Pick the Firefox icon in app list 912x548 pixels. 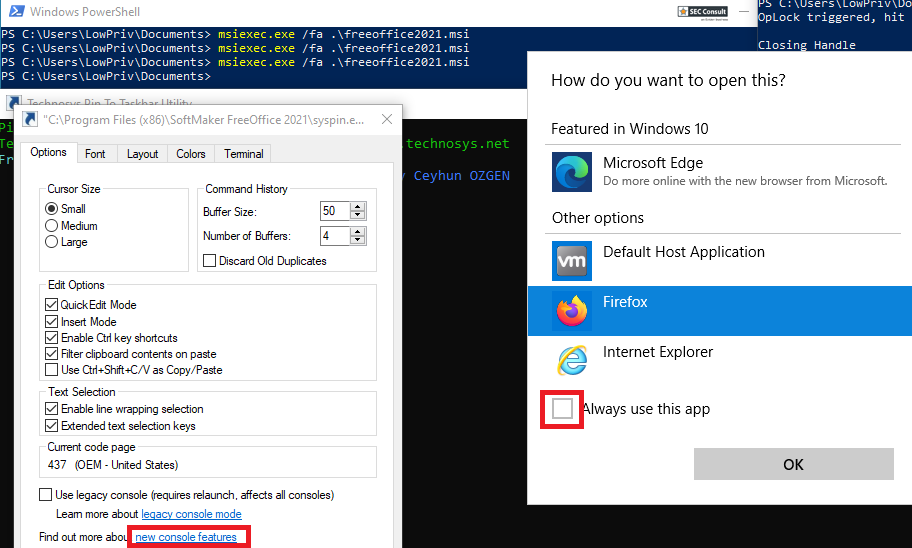(x=572, y=311)
